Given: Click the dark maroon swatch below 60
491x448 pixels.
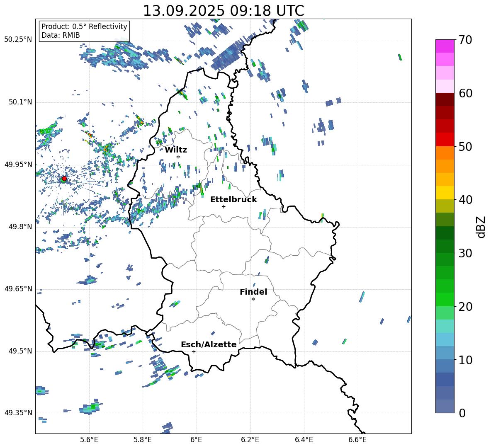Looking at the screenshot, I should pos(445,99).
